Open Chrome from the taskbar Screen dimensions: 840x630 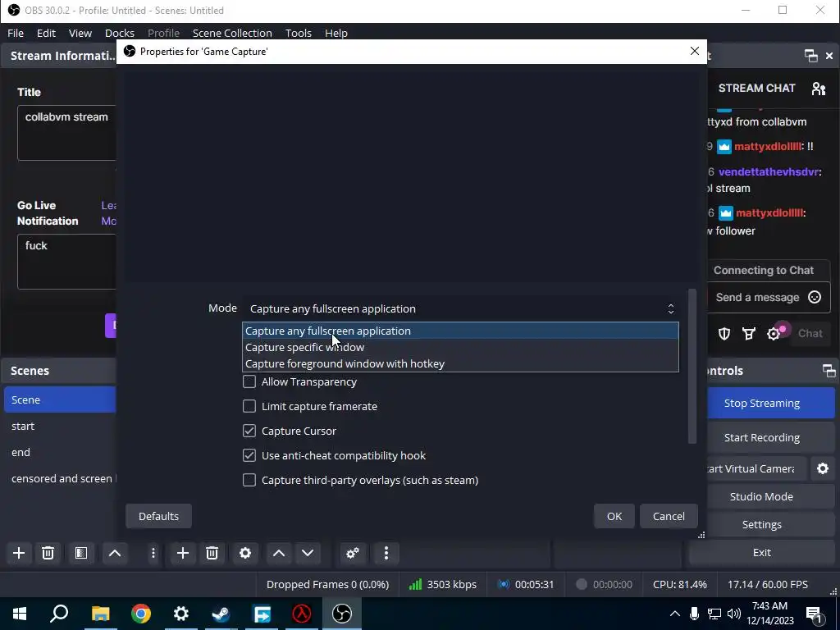click(x=141, y=614)
